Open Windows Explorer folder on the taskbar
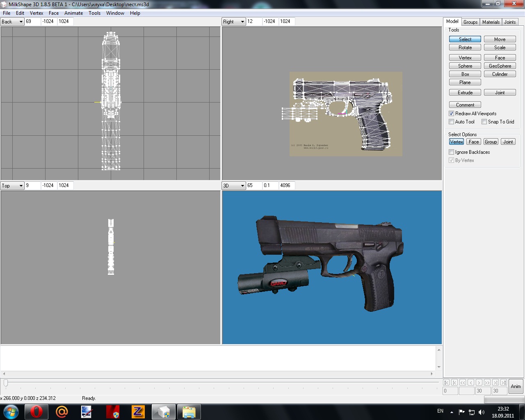 [189, 412]
